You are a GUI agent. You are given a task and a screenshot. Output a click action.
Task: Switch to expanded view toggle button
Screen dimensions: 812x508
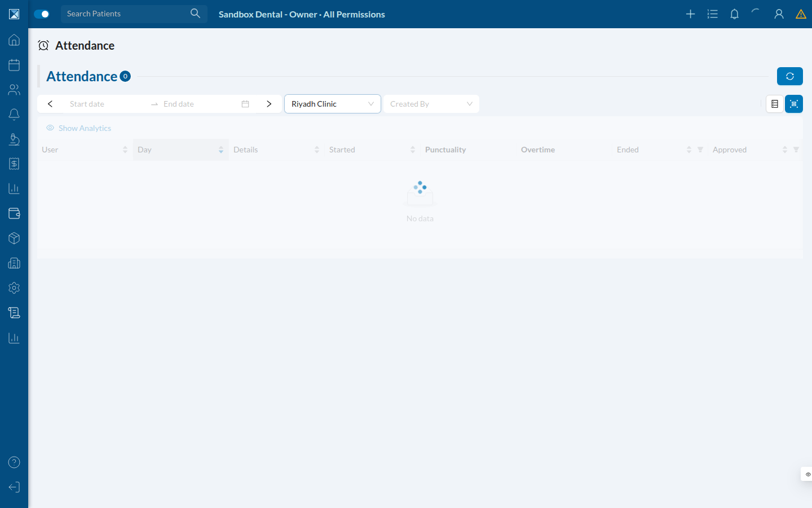click(x=794, y=104)
